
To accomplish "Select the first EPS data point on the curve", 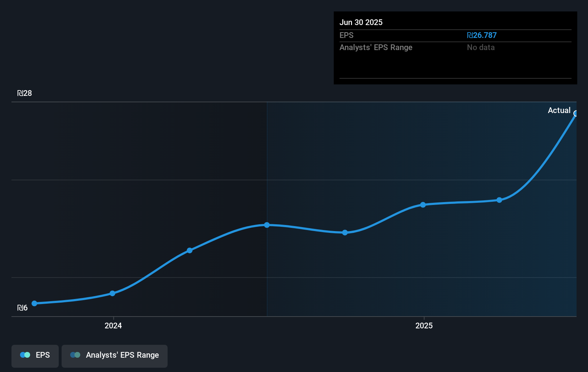I will tap(34, 303).
